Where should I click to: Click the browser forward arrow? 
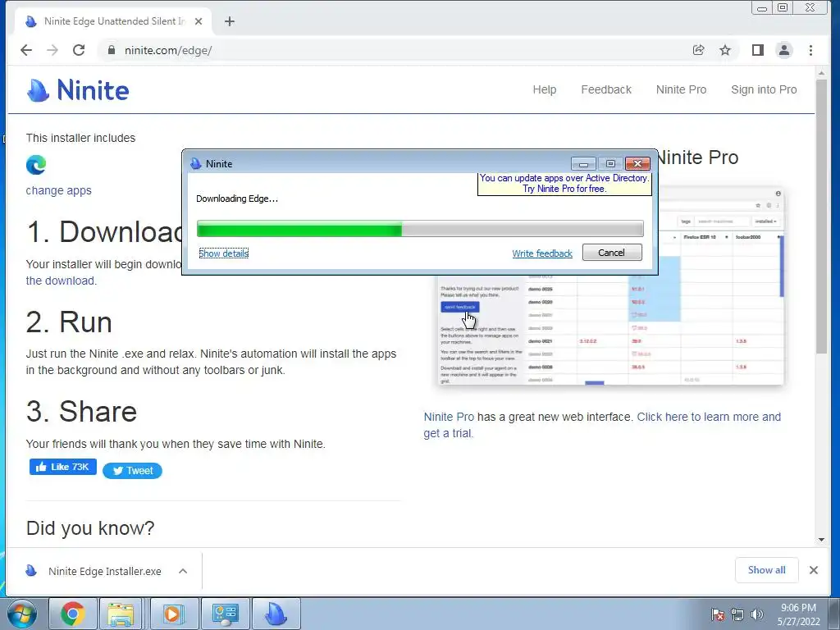click(x=52, y=50)
